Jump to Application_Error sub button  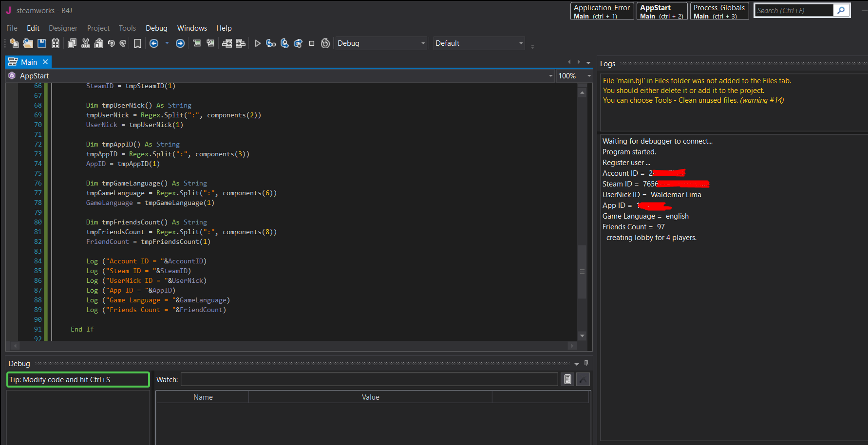(602, 11)
